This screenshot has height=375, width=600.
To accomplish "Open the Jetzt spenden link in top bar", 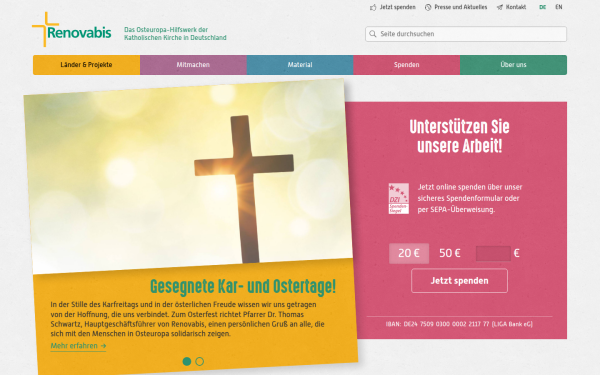I will pos(397,7).
